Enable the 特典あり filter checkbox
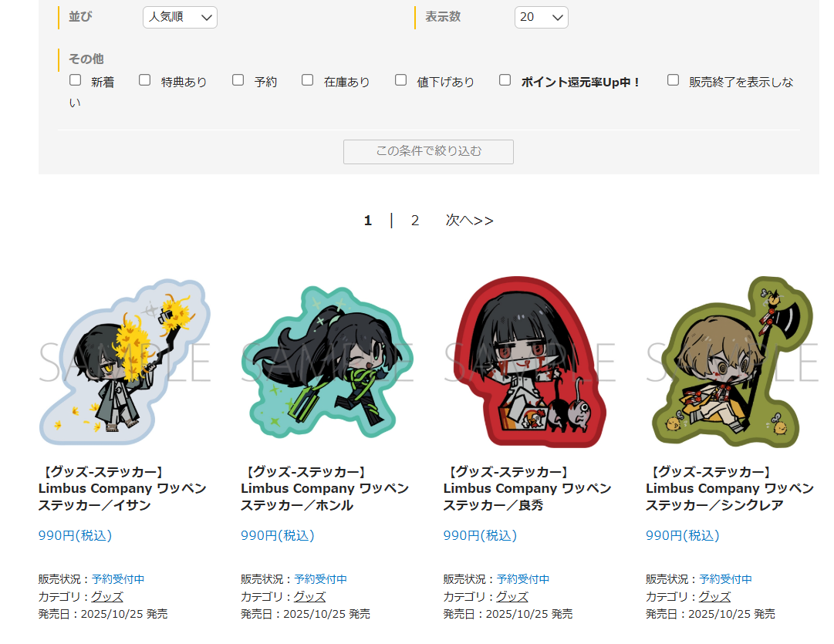This screenshot has height=644, width=834. [145, 80]
